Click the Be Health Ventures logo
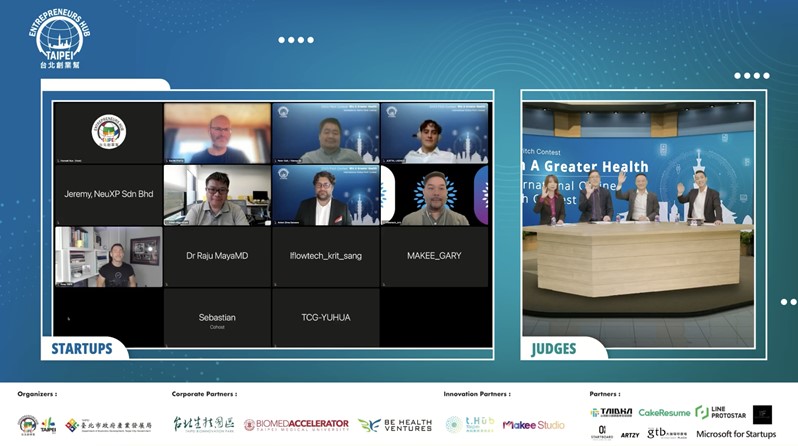Viewport: 798px width, 446px height. [395, 425]
